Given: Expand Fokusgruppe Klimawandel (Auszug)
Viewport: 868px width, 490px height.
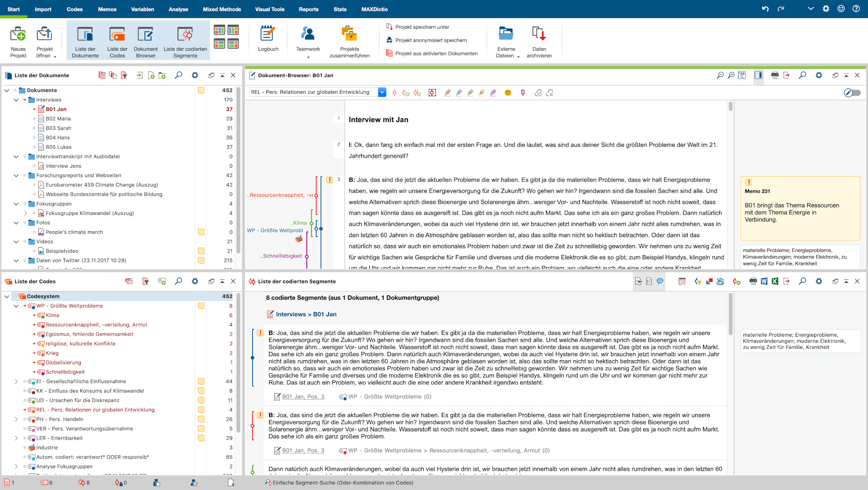Looking at the screenshot, I should click(x=26, y=213).
